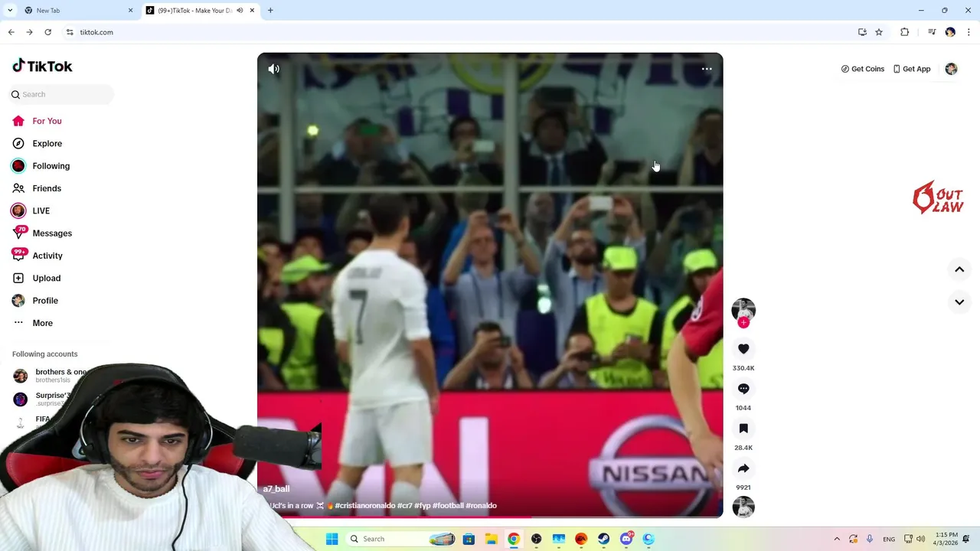This screenshot has width=980, height=551.
Task: Click the tiktok.com address bar
Action: tap(459, 32)
